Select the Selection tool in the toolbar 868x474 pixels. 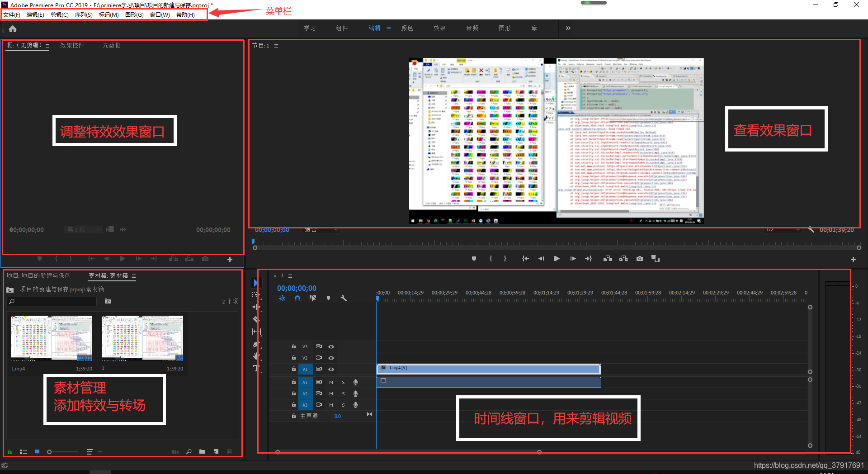coord(256,283)
